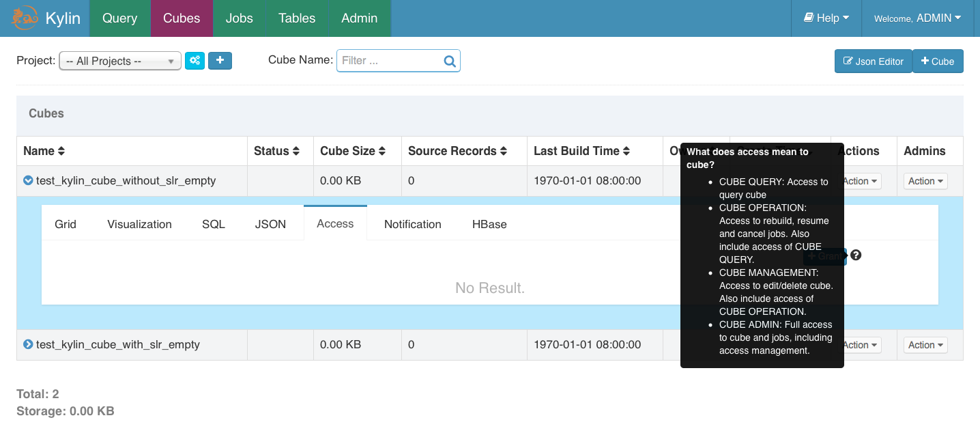Viewport: 980px width, 433px height.
Task: Click the manage projects gear icon
Action: pos(194,61)
